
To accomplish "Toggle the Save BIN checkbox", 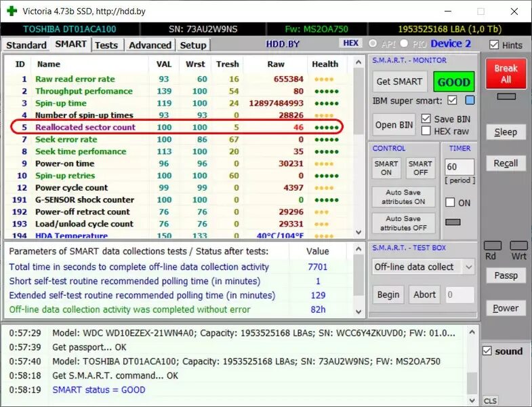I will (x=426, y=119).
